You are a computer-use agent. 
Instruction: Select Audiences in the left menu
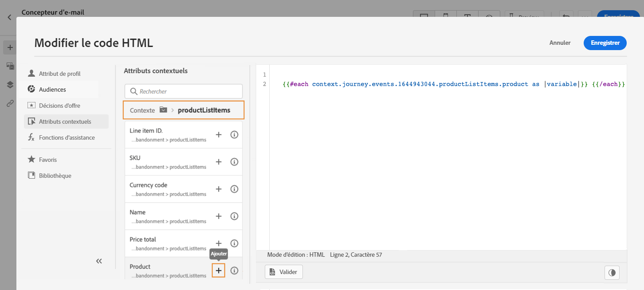[52, 90]
